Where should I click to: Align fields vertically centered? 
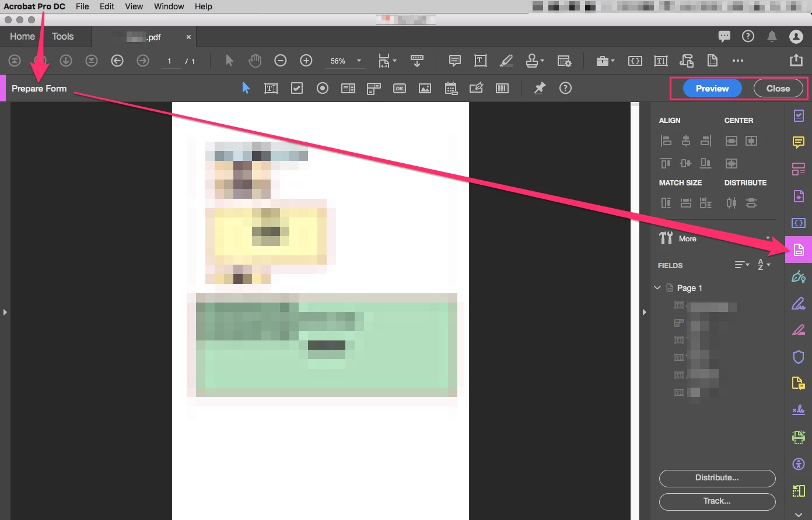[x=686, y=140]
